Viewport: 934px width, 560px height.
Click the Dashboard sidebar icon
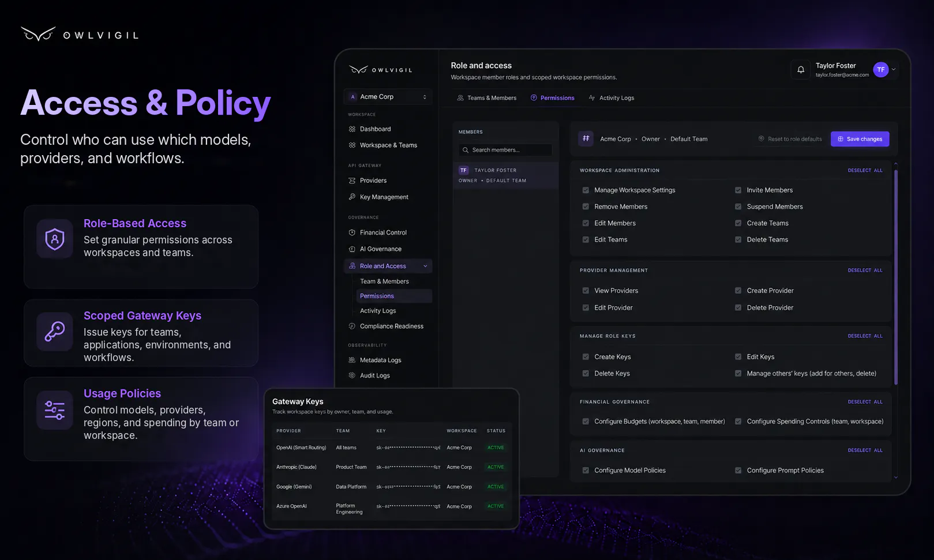352,129
